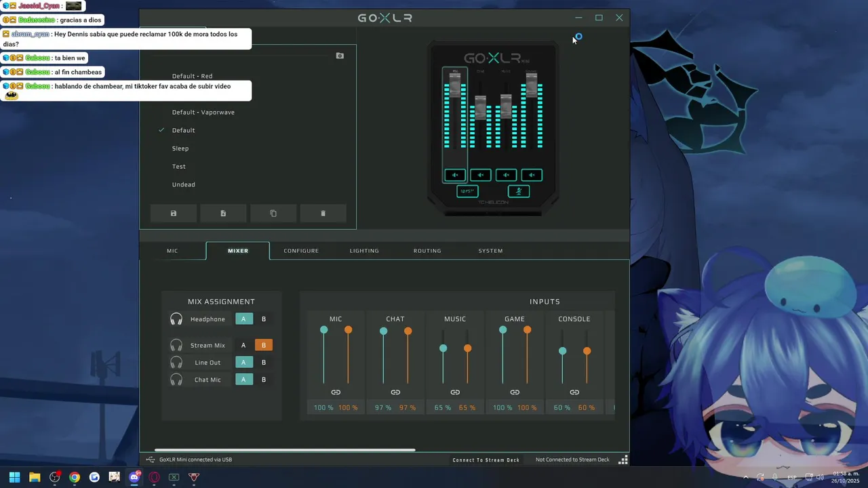Image resolution: width=868 pixels, height=488 pixels.
Task: Mute the Music channel on the GoXLR Mini image
Action: (x=506, y=175)
